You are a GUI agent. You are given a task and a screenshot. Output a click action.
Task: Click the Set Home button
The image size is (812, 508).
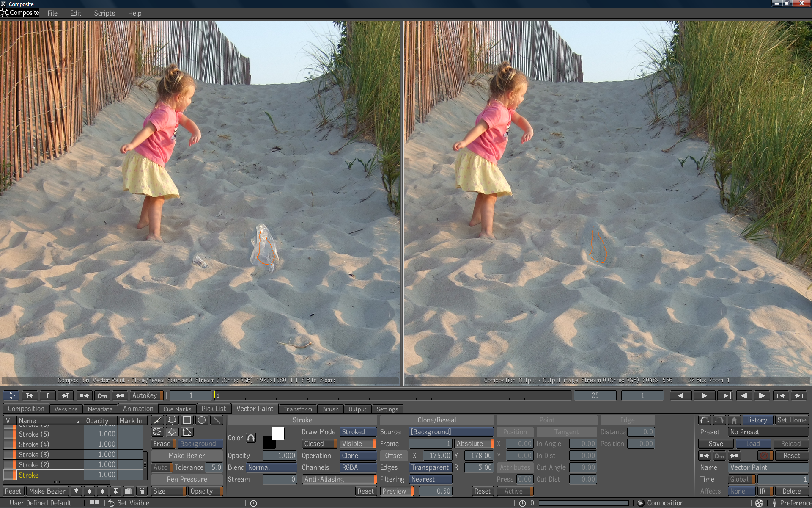tap(791, 420)
